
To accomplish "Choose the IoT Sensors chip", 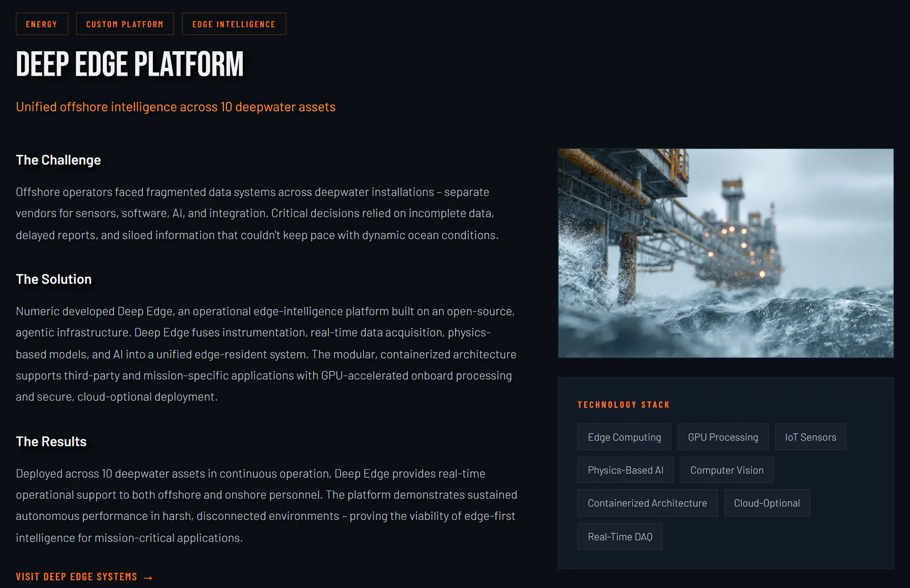I will (x=810, y=437).
